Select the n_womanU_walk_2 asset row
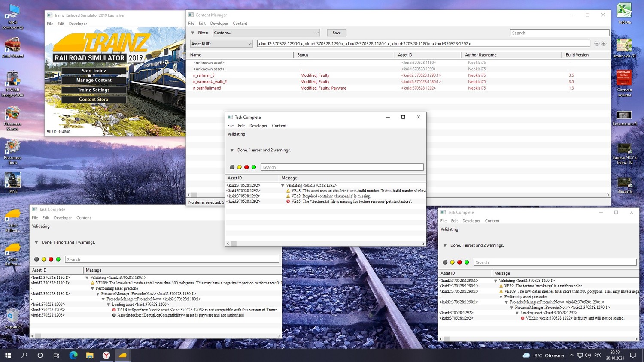 398,82
